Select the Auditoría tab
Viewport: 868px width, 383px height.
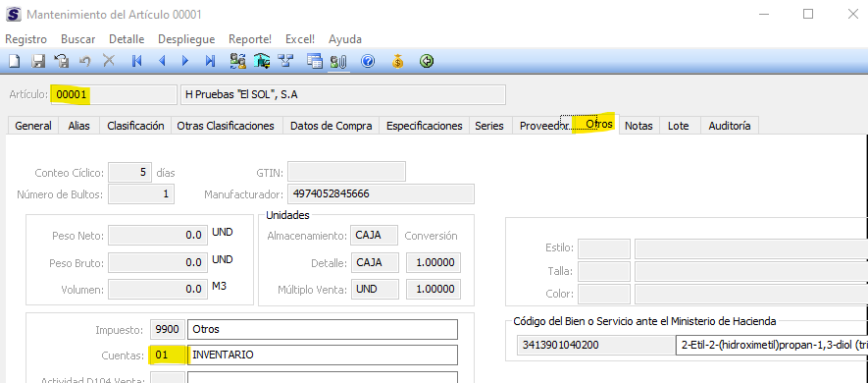click(x=730, y=126)
